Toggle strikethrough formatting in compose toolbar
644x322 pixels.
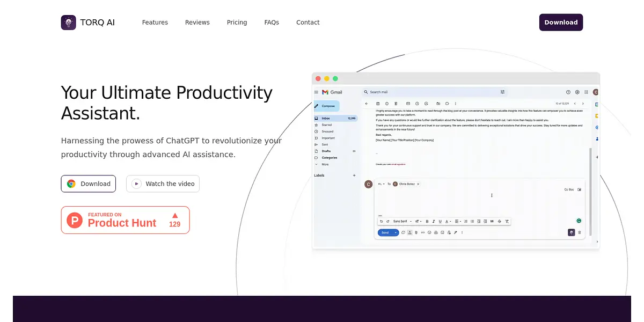(500, 221)
